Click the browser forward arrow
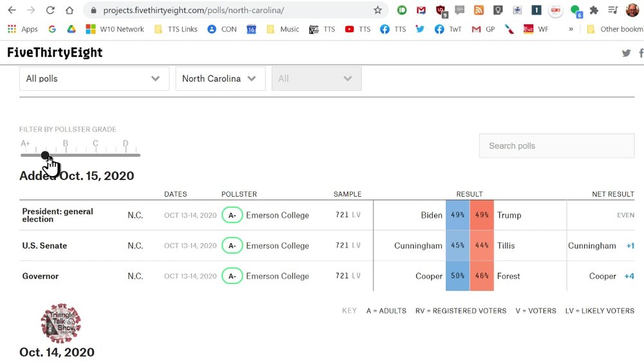This screenshot has width=644, height=363. [31, 10]
